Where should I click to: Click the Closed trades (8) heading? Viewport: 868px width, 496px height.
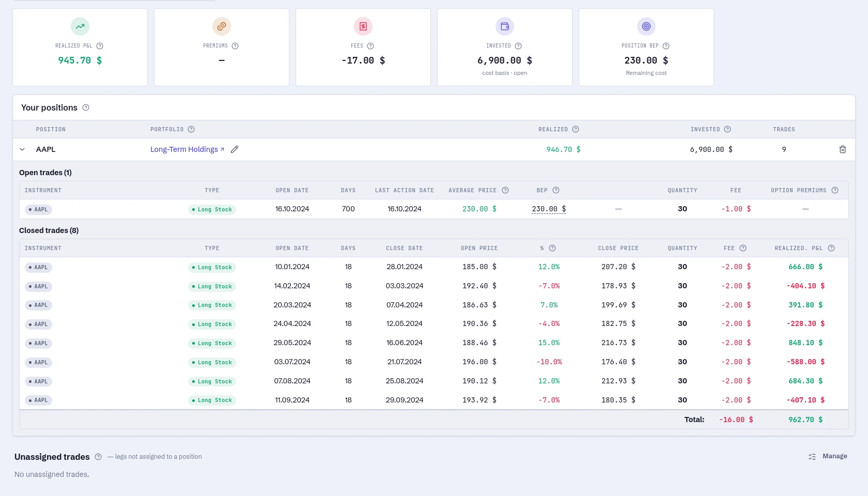(49, 230)
